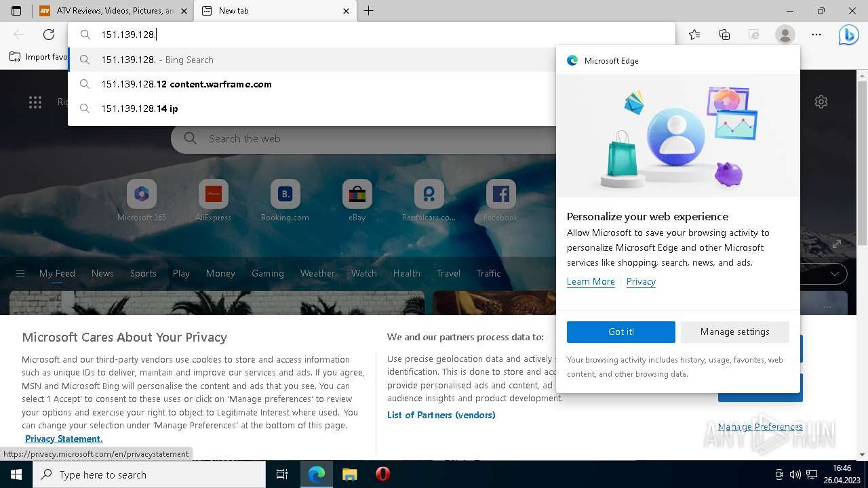The width and height of the screenshot is (868, 488).
Task: Open a new tab with plus button
Action: click(x=369, y=11)
